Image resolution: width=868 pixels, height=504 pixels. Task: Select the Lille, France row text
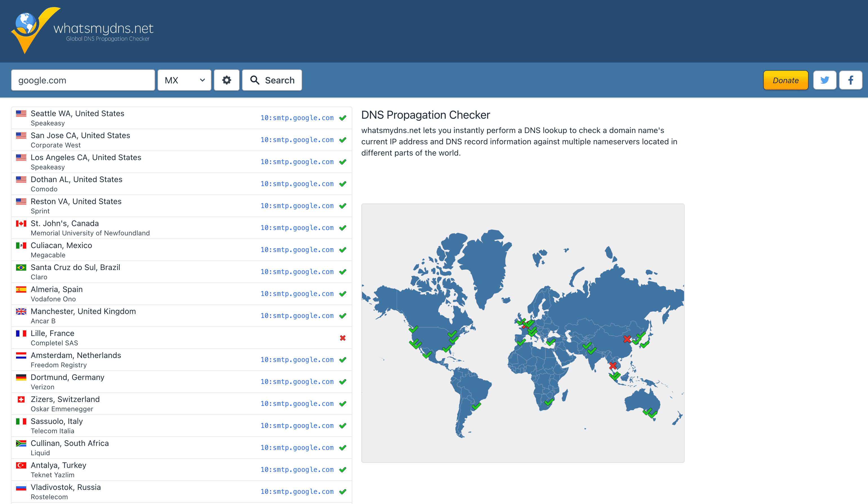(x=52, y=333)
